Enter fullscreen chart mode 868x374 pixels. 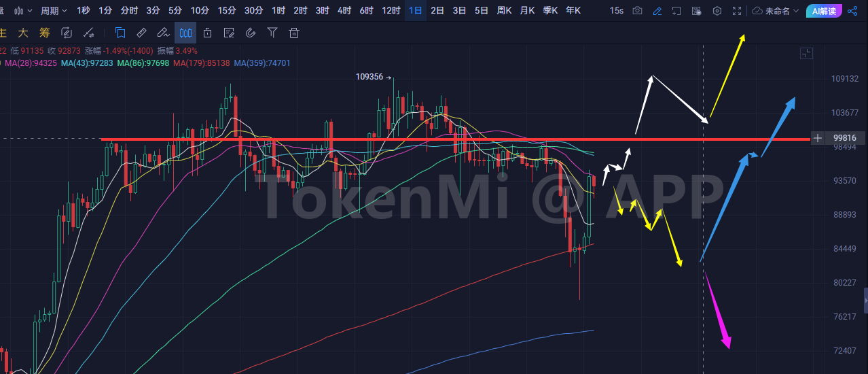tap(737, 11)
